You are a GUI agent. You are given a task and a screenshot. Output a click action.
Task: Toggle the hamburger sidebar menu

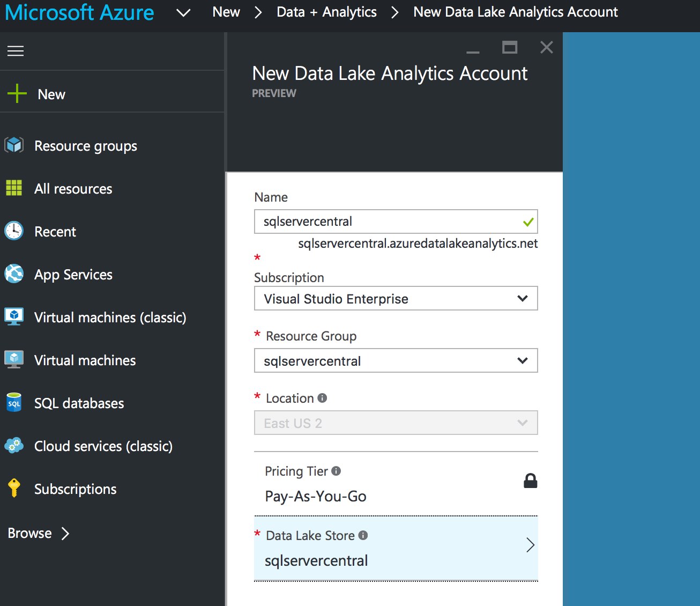(16, 51)
